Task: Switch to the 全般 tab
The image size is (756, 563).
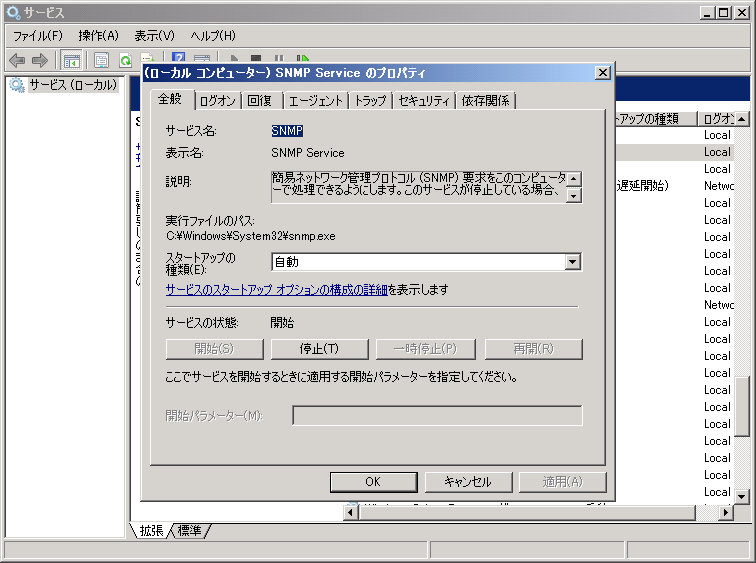Action: [170, 99]
